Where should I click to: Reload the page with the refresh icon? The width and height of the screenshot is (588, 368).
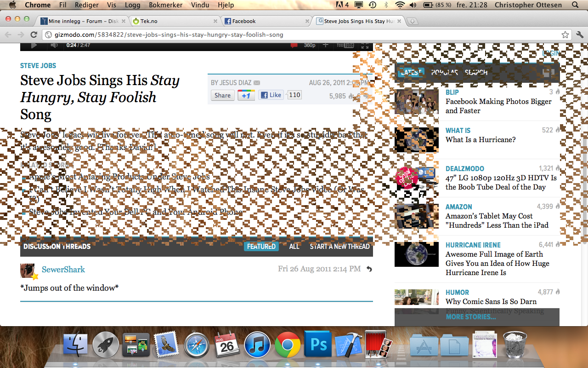click(x=34, y=34)
